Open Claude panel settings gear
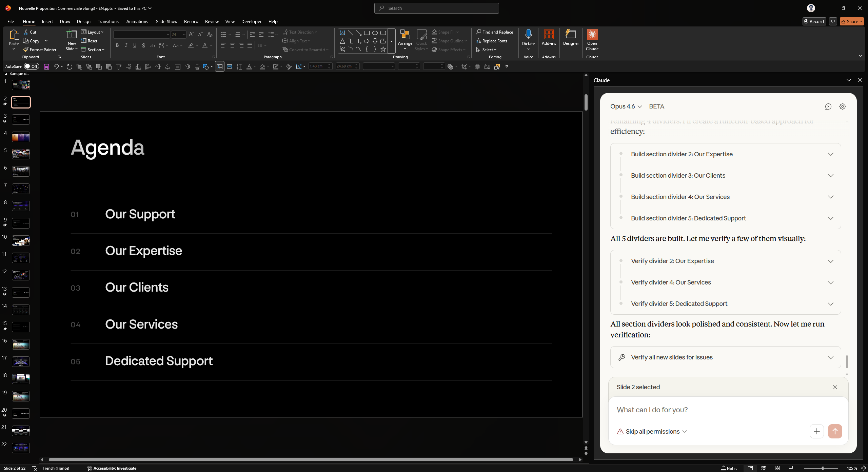This screenshot has height=472, width=868. pyautogui.click(x=842, y=106)
